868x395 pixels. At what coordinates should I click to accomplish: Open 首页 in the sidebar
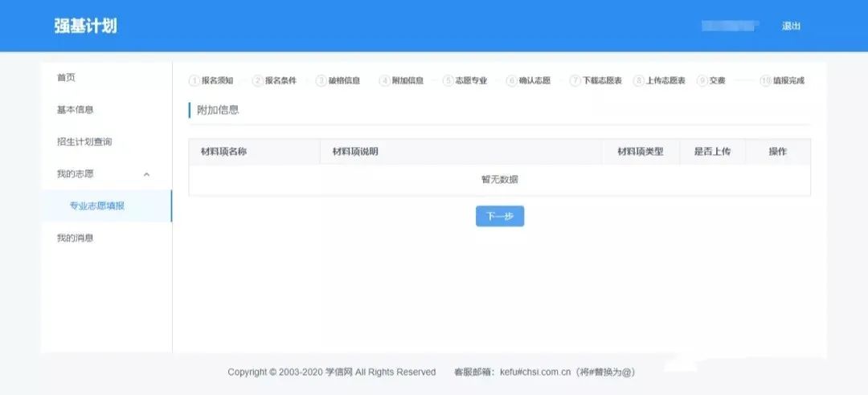pyautogui.click(x=66, y=78)
